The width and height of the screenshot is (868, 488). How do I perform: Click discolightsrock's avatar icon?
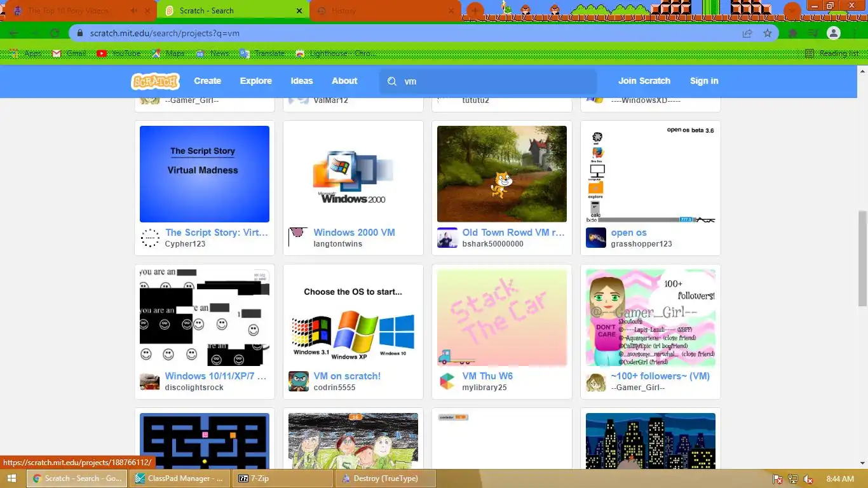click(x=150, y=381)
